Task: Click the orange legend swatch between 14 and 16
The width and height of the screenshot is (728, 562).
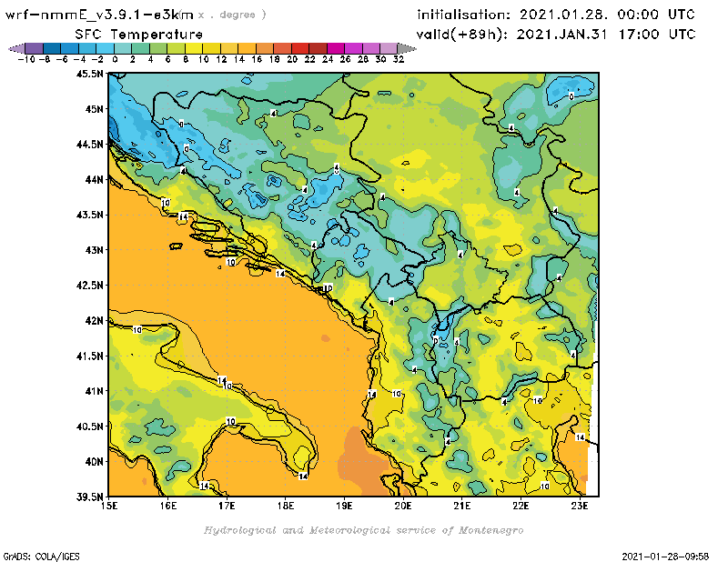Action: [x=247, y=48]
